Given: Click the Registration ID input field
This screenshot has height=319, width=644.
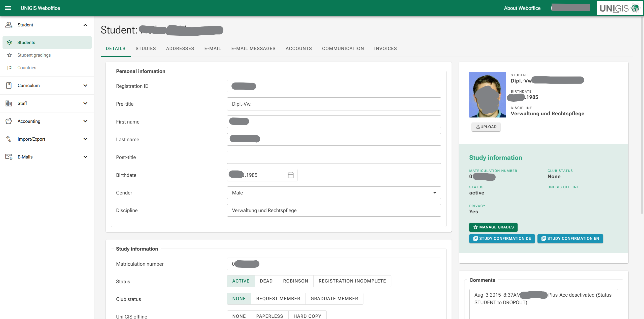Looking at the screenshot, I should 334,86.
